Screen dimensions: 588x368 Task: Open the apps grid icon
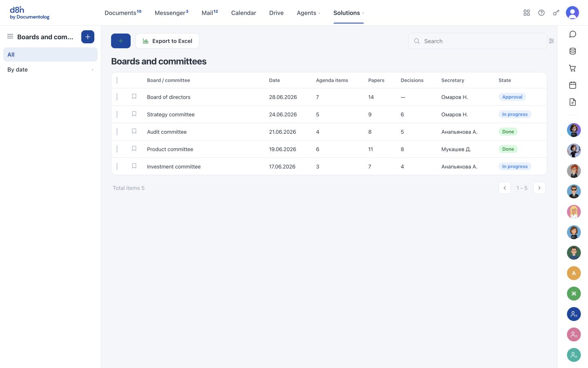coord(527,13)
